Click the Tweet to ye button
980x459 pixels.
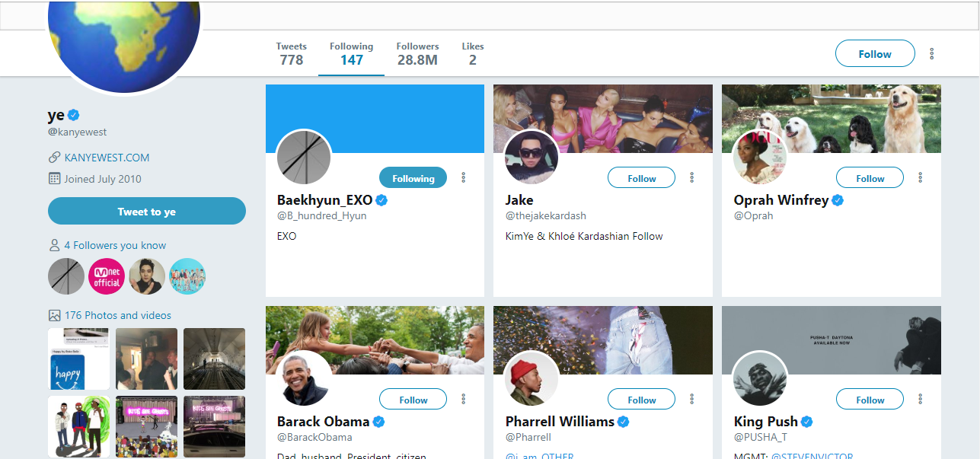[147, 212]
